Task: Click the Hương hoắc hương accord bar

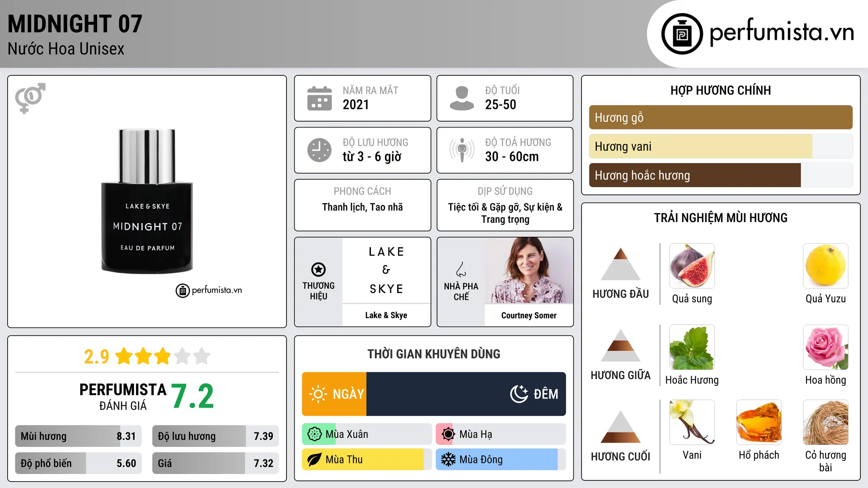Action: point(721,175)
